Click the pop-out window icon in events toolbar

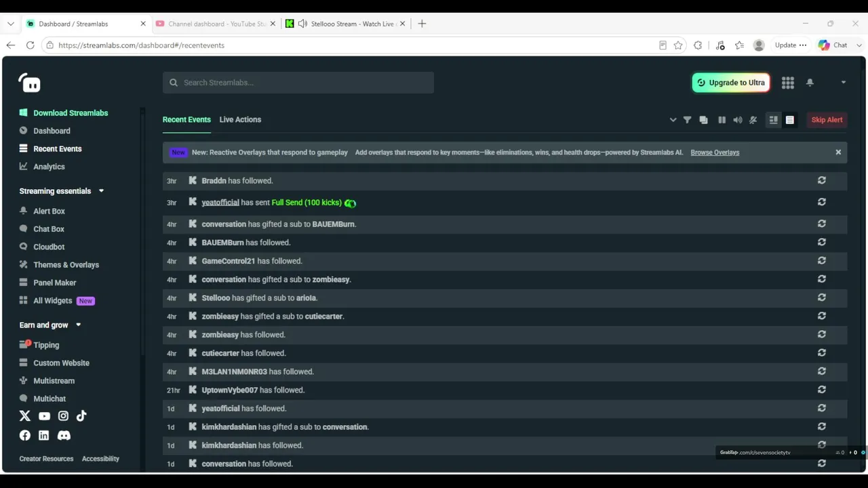(703, 120)
